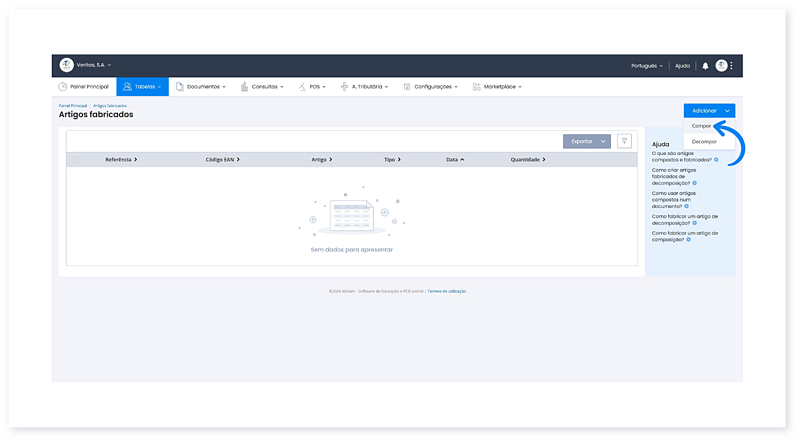Open the Português language dropdown
The height and width of the screenshot is (442, 800).
[647, 66]
